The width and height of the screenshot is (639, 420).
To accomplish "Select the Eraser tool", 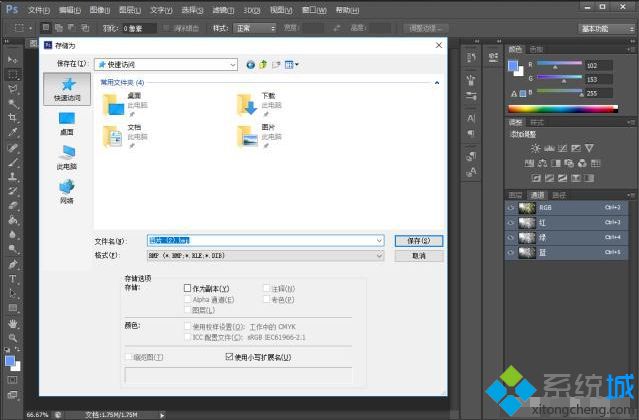I will pos(13,206).
